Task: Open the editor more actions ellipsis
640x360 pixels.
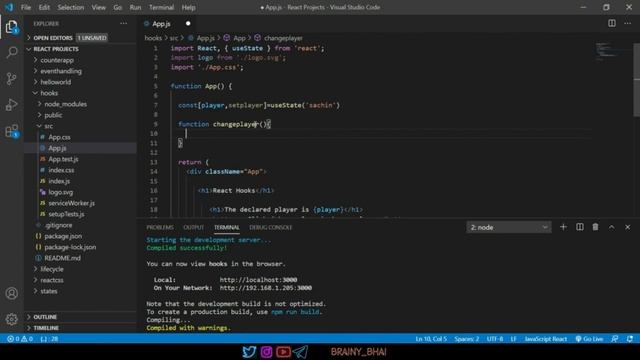Action: tap(628, 23)
